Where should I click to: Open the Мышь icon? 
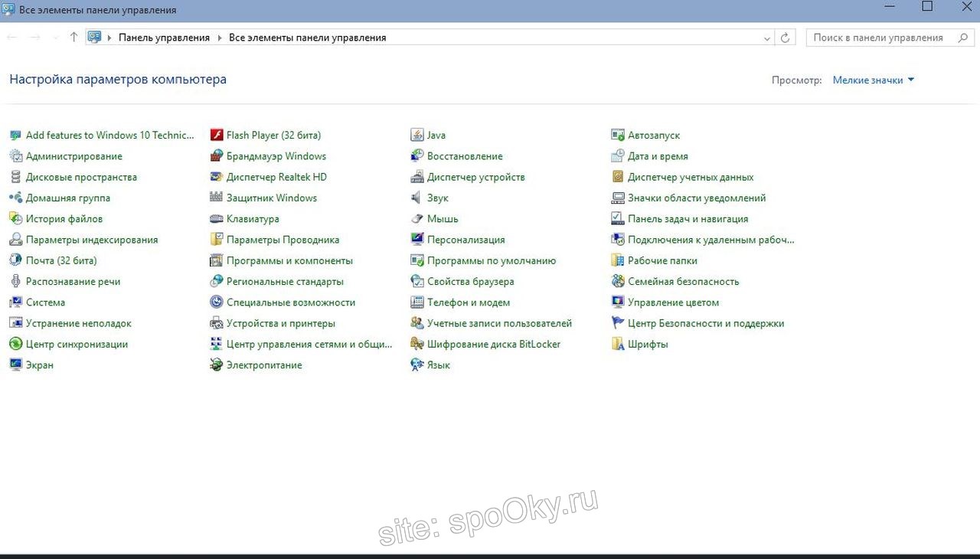coord(417,219)
